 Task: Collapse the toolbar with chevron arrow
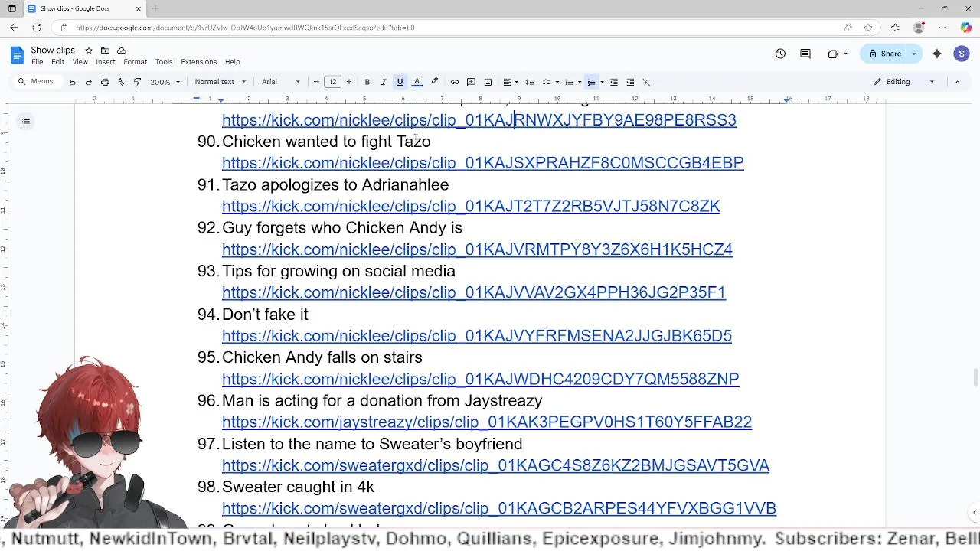point(957,82)
